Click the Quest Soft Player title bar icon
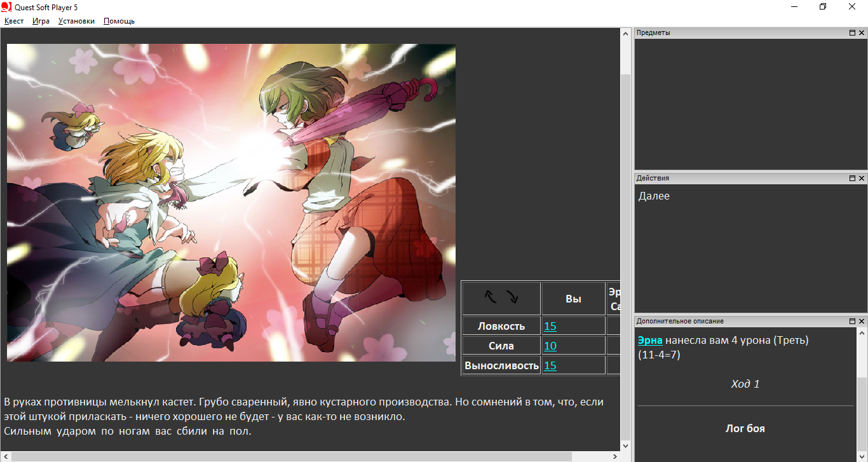This screenshot has height=462, width=868. [x=6, y=6]
